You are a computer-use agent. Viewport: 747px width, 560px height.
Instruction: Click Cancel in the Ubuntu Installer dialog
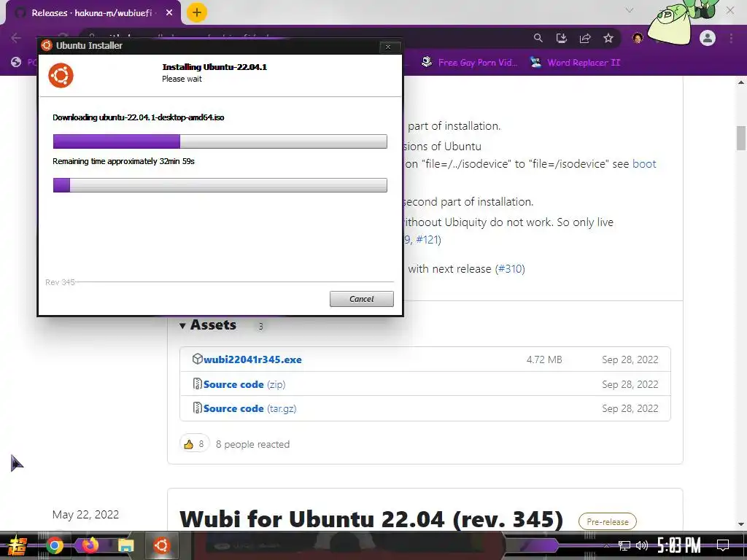coord(362,298)
